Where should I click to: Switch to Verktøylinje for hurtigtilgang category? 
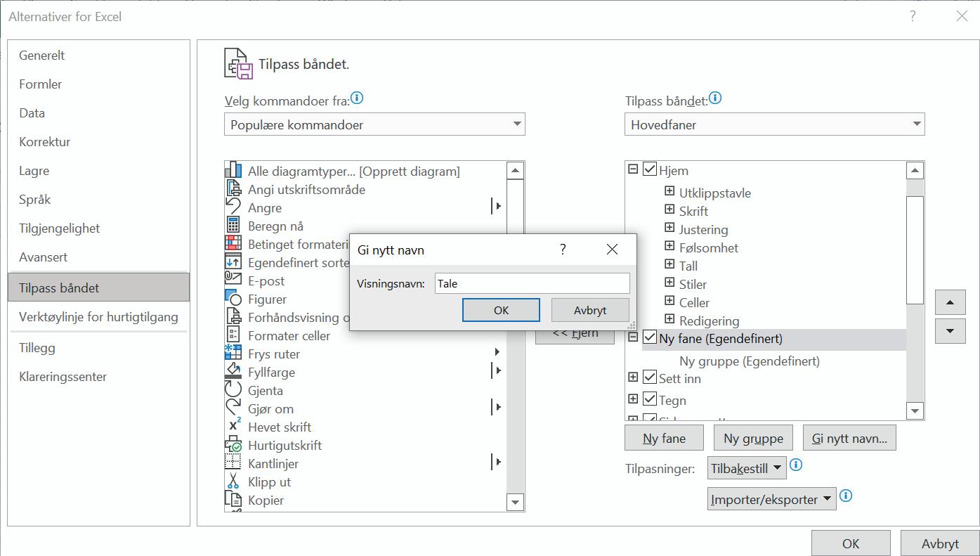(99, 316)
